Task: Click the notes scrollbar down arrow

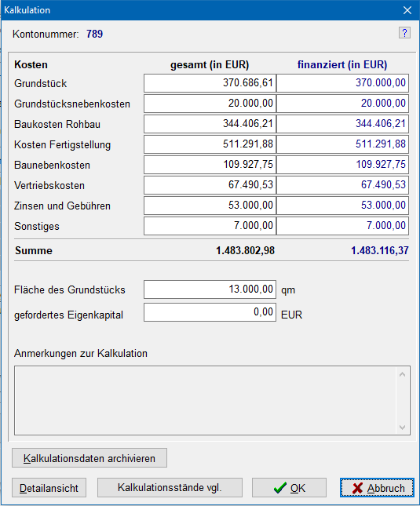Action: 402,428
